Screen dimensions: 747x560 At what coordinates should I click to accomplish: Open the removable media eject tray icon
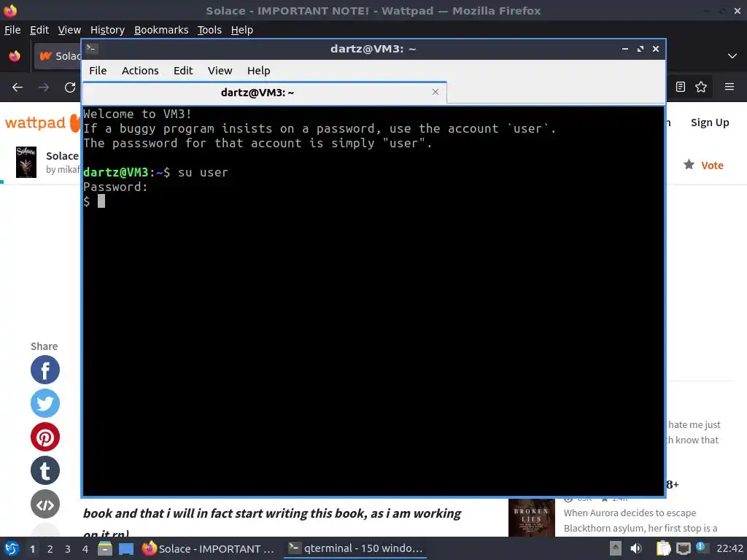(616, 548)
